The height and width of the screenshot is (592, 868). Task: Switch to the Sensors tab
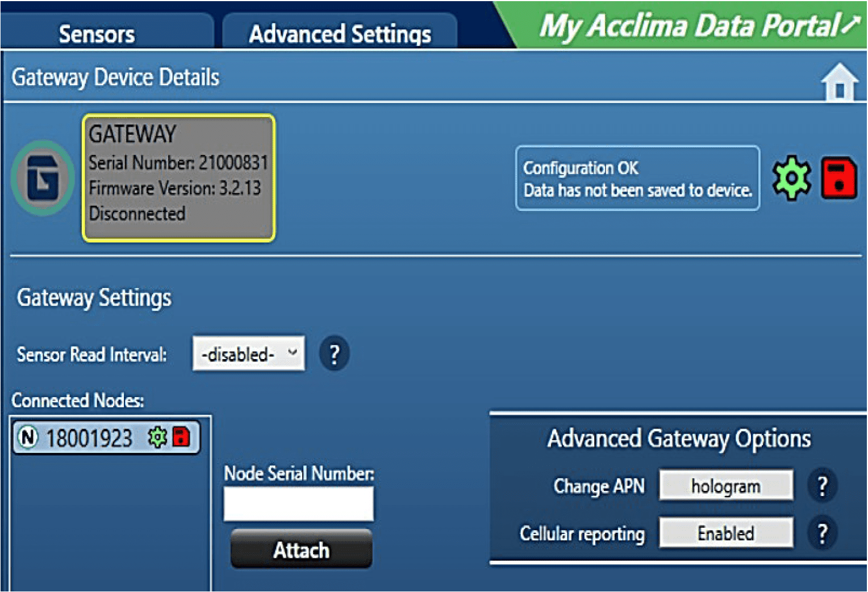(x=96, y=33)
